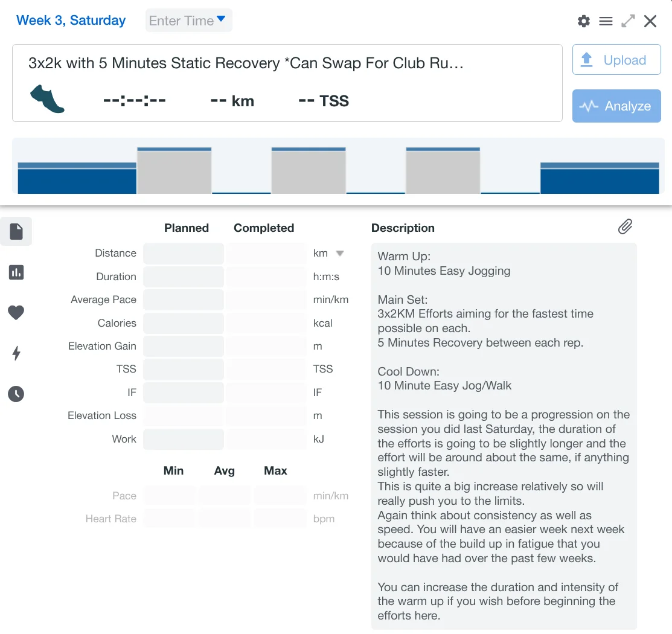This screenshot has height=634, width=672.
Task: Click the Analyze button
Action: click(x=616, y=106)
